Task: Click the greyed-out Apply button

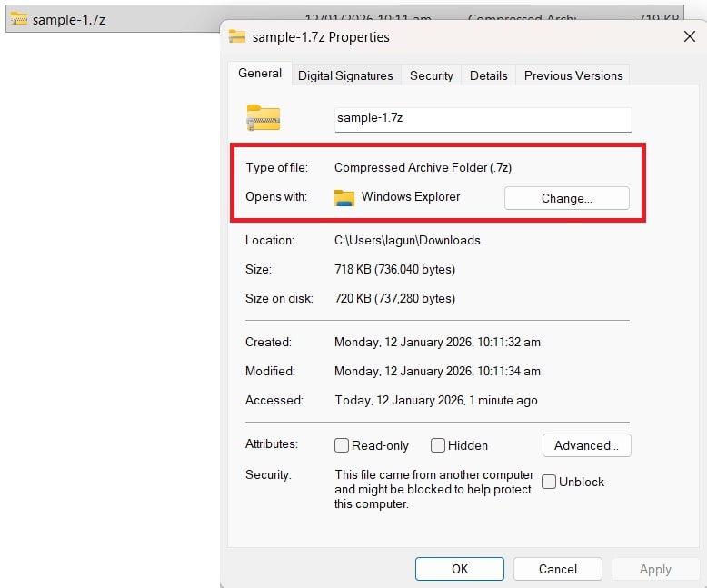Action: [x=655, y=569]
